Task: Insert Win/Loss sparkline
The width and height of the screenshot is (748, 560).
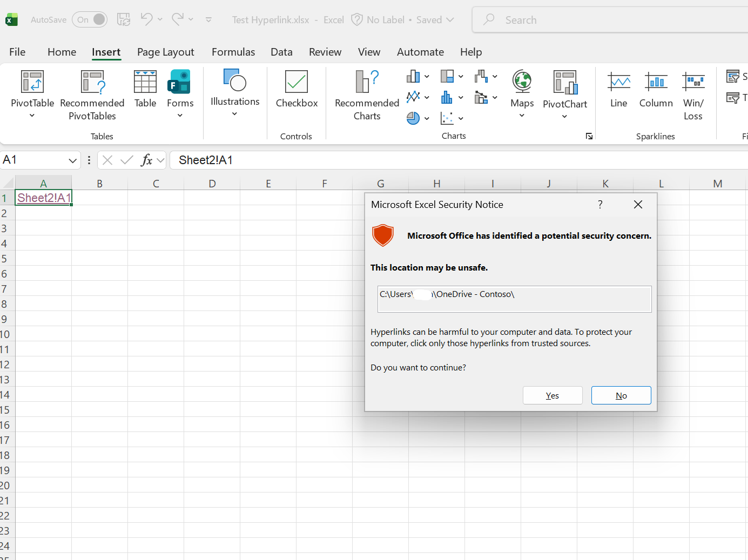Action: pyautogui.click(x=693, y=96)
